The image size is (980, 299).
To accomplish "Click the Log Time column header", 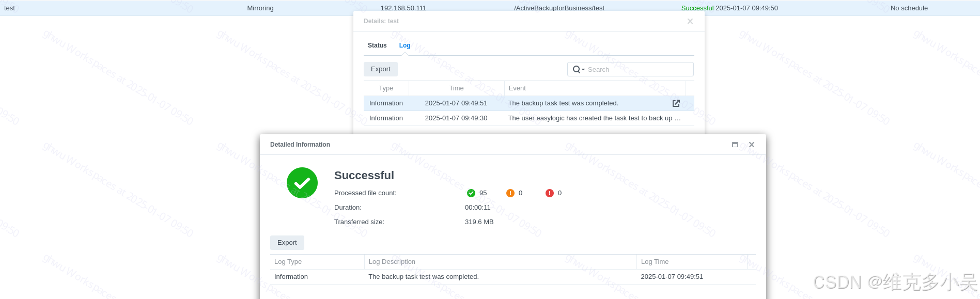I will tap(692, 262).
